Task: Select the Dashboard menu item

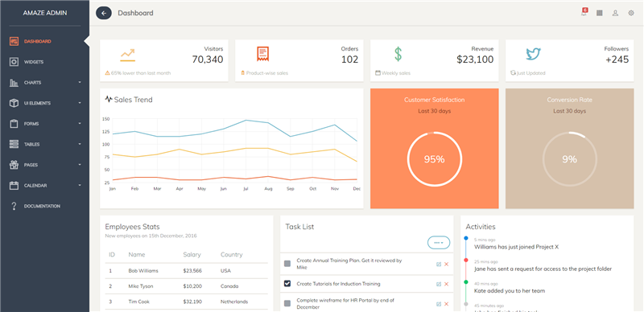Action: (45, 42)
